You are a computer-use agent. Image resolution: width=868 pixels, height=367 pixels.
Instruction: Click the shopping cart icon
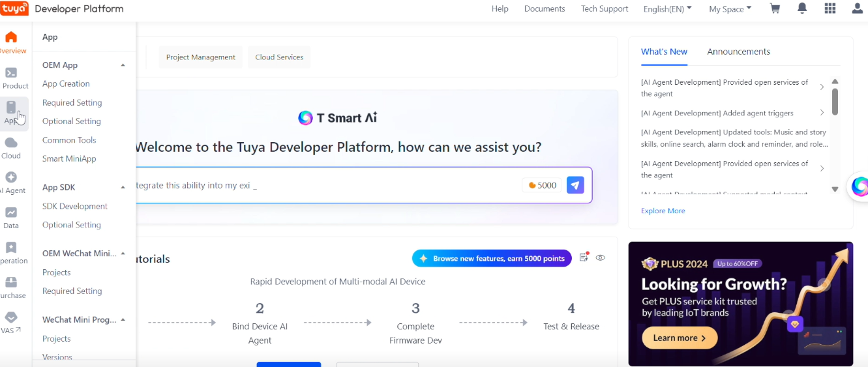pos(775,8)
